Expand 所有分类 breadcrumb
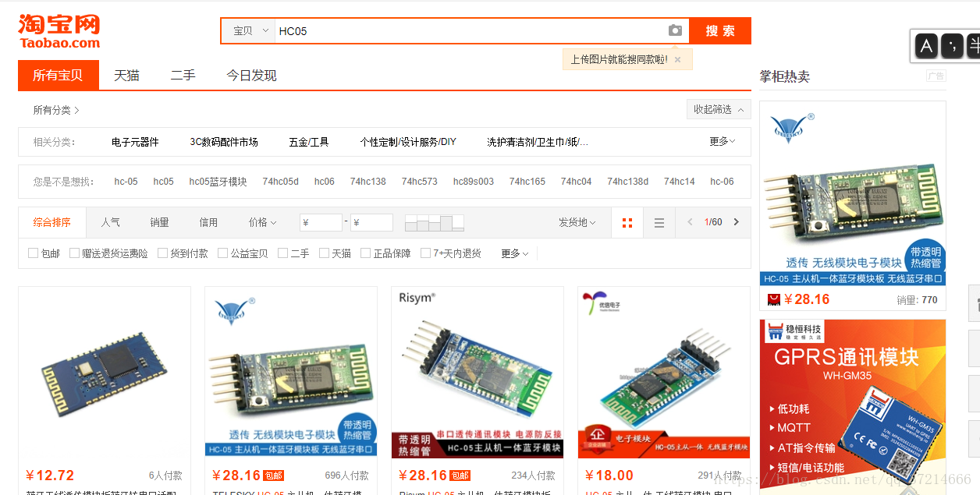The height and width of the screenshot is (495, 980). (56, 110)
